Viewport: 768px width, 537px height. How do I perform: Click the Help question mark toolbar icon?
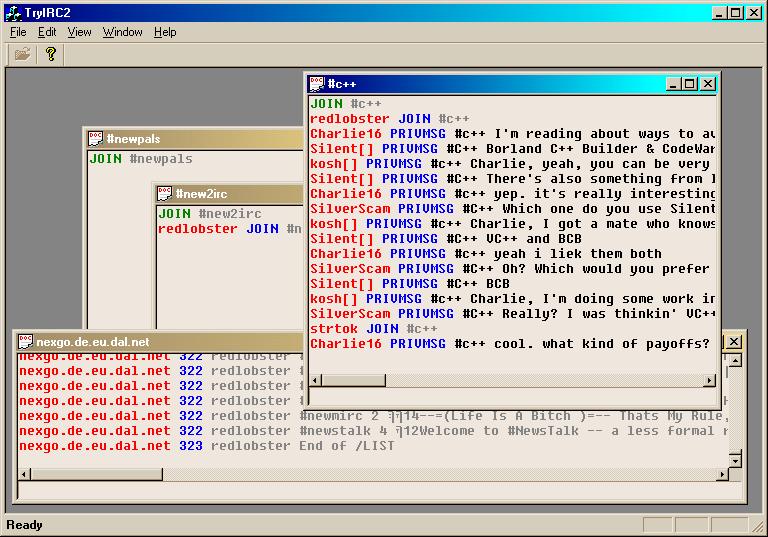point(50,54)
